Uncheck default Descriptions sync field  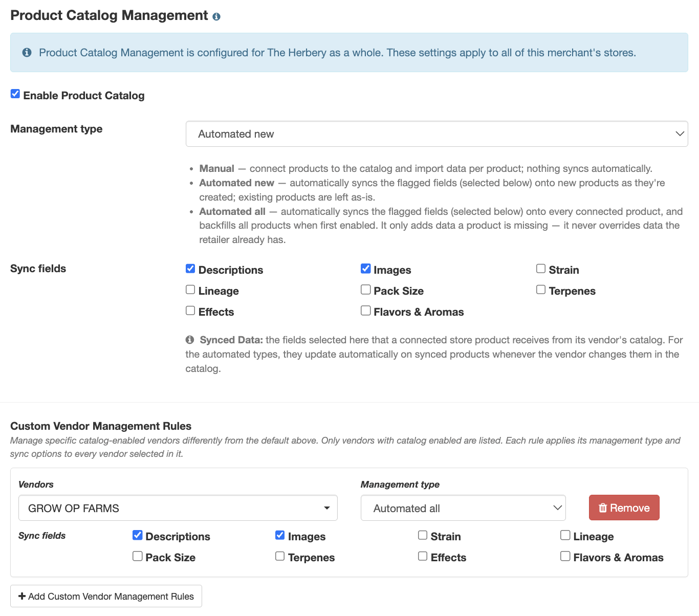[190, 269]
